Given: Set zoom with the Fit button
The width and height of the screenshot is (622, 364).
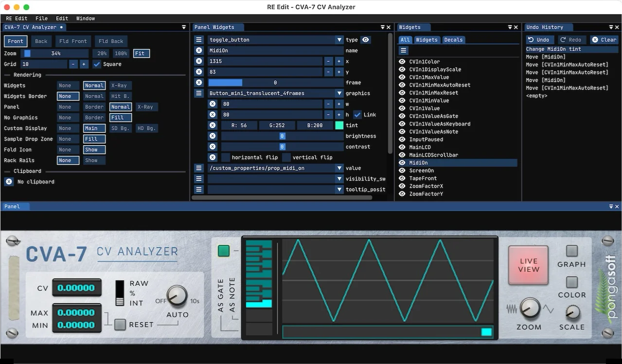Looking at the screenshot, I should 142,53.
